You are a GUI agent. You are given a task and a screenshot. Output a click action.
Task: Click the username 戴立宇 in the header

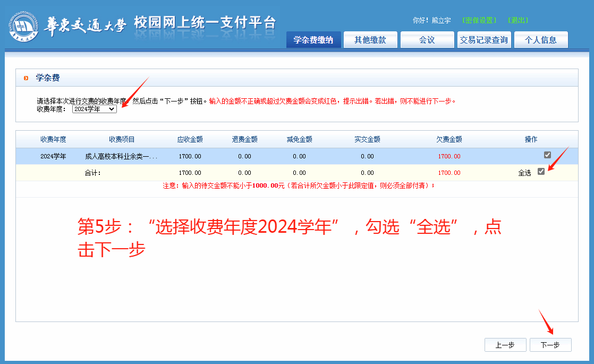(x=441, y=20)
